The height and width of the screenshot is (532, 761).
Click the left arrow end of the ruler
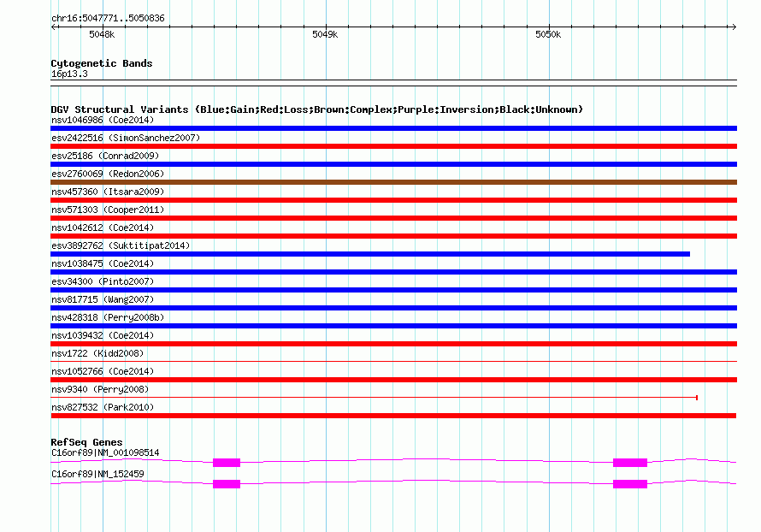54,27
